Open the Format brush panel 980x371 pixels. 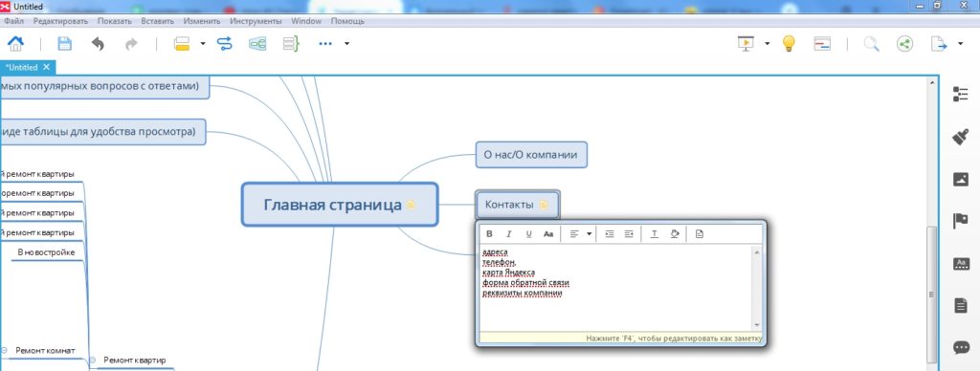(960, 137)
